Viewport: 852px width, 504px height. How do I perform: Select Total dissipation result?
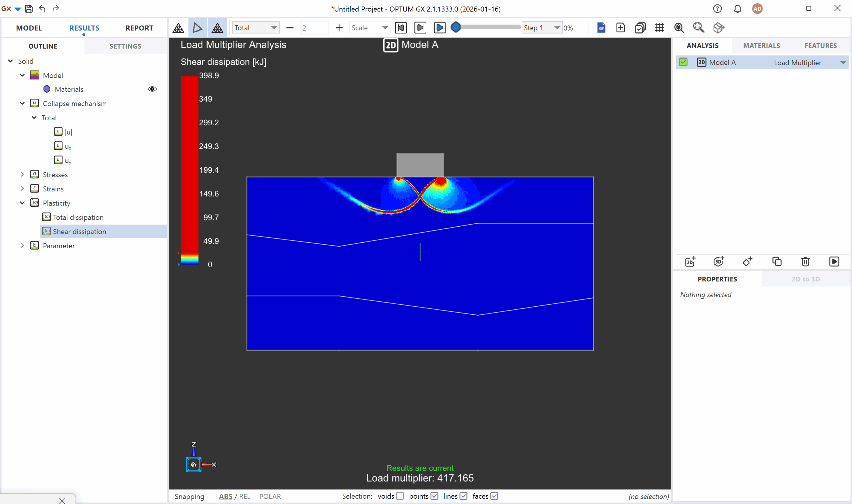pos(78,217)
